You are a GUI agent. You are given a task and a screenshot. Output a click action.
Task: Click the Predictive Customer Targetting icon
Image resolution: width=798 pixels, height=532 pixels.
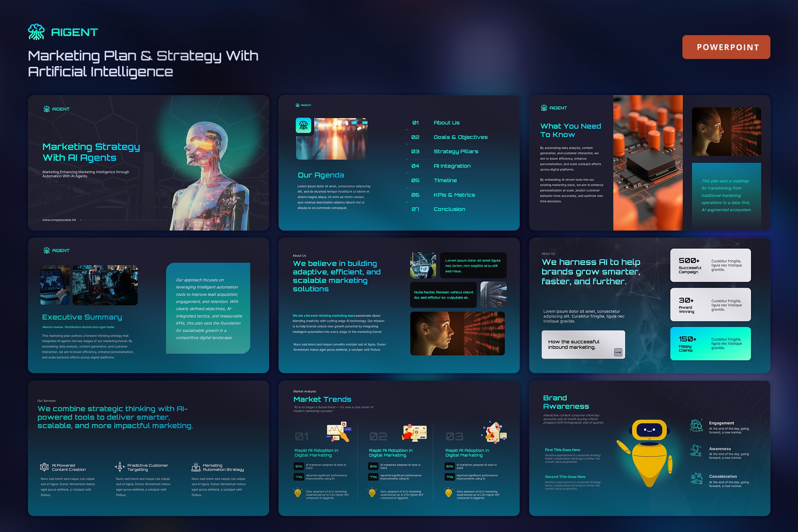tap(120, 467)
